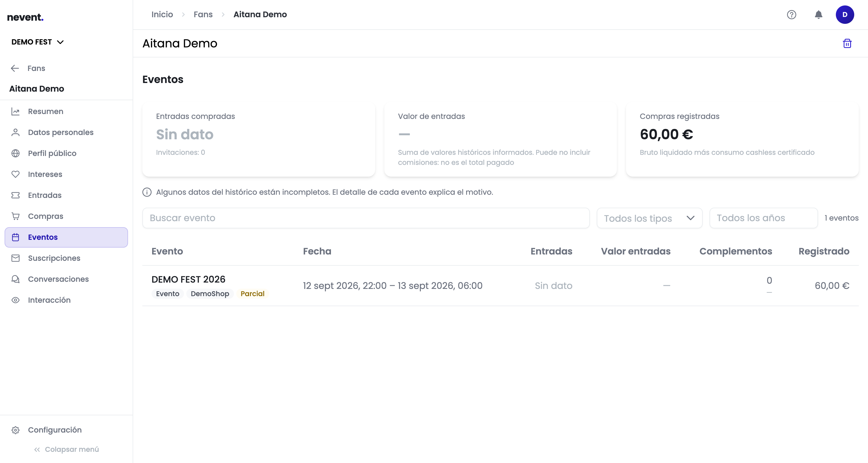This screenshot has height=463, width=868.
Task: Click the Conversaciones chat icon
Action: (15, 279)
